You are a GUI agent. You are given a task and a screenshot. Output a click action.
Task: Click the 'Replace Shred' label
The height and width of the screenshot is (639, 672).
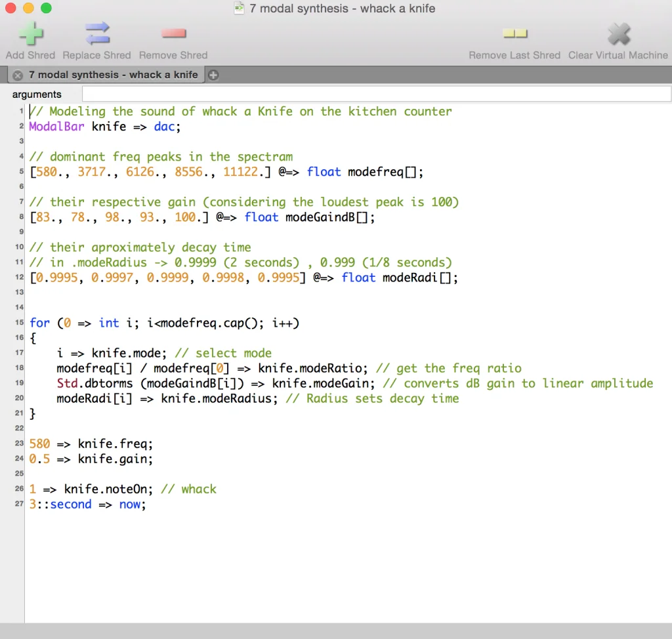(x=97, y=55)
